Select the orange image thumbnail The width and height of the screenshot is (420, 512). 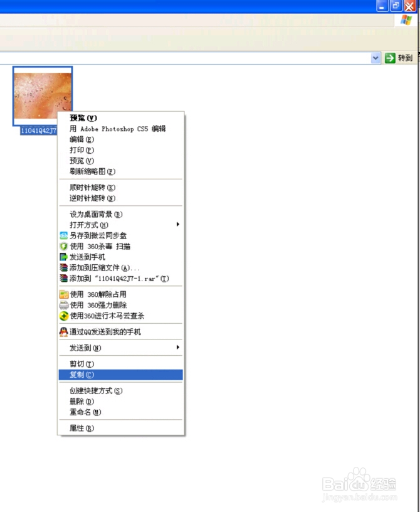43,95
